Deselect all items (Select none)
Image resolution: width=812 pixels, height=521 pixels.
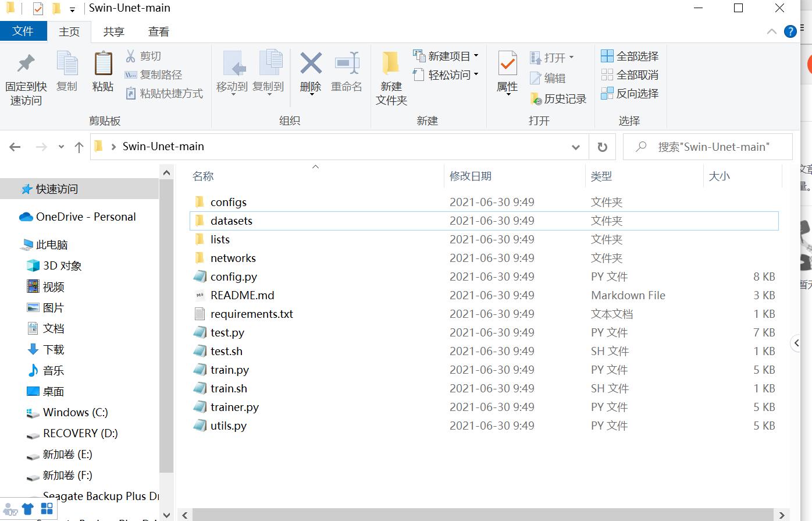(630, 75)
